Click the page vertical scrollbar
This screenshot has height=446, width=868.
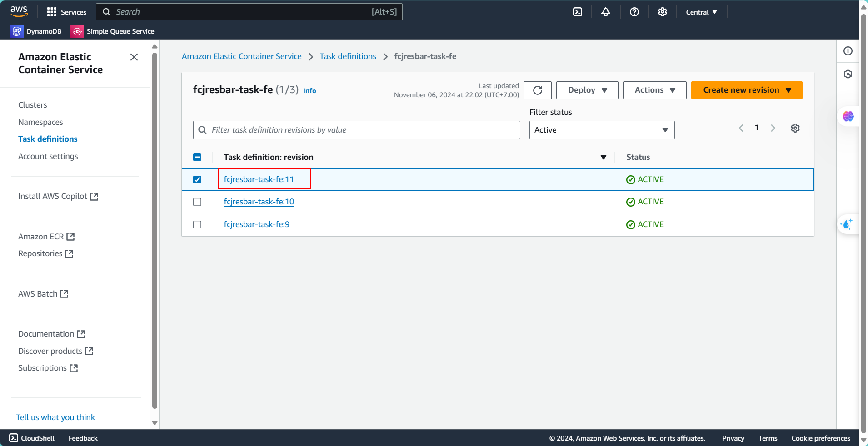coord(863,223)
